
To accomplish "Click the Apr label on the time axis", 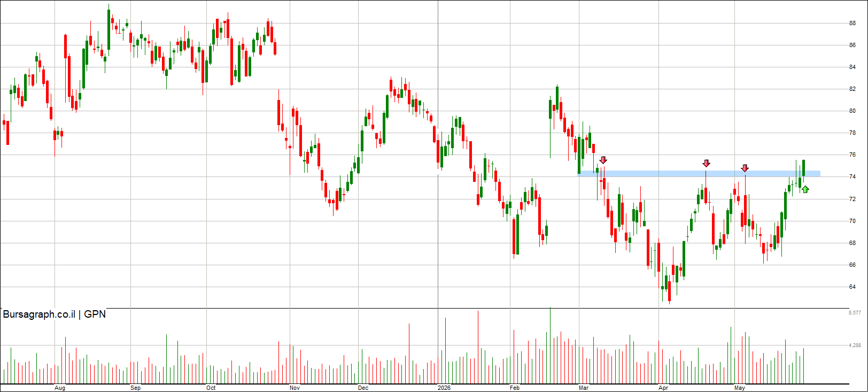I will coord(663,388).
